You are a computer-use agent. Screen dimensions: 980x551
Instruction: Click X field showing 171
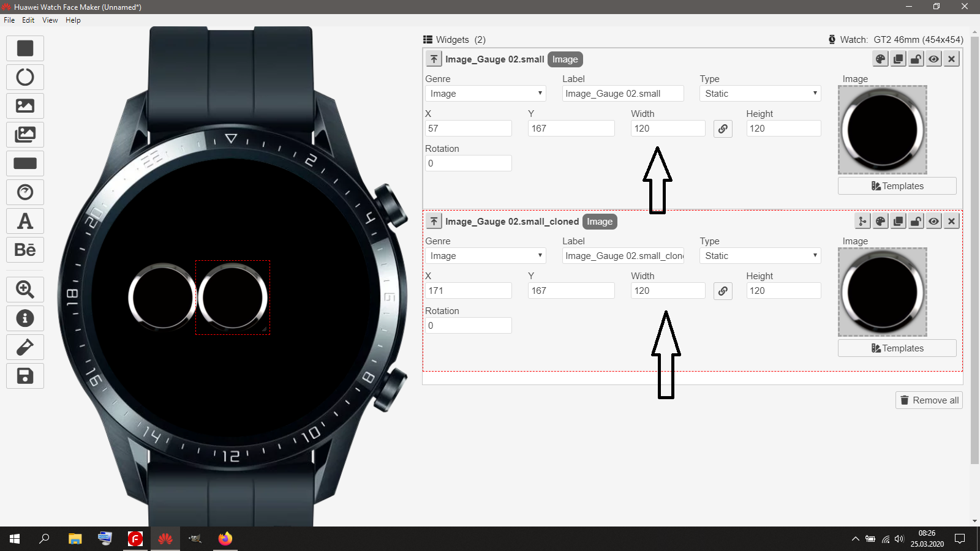pos(469,291)
